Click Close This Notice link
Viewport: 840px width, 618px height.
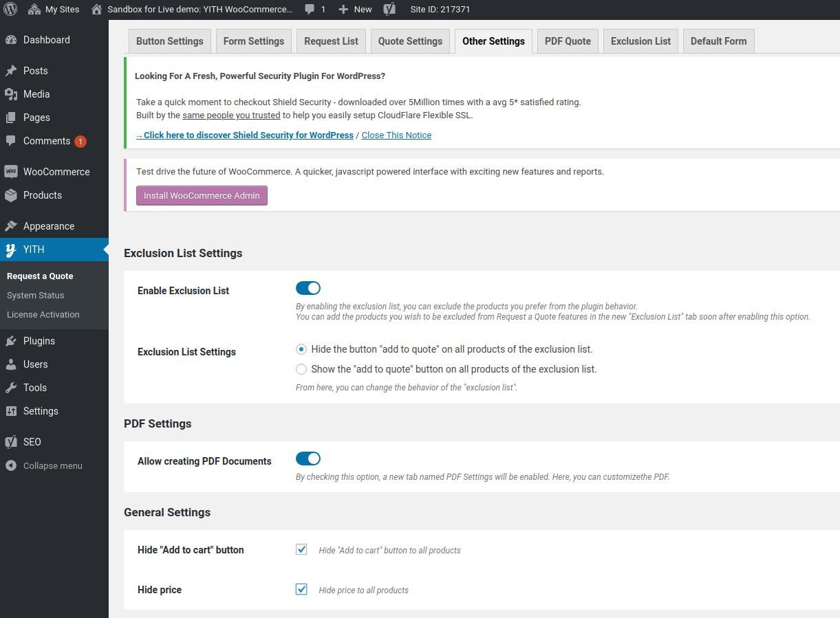tap(396, 135)
